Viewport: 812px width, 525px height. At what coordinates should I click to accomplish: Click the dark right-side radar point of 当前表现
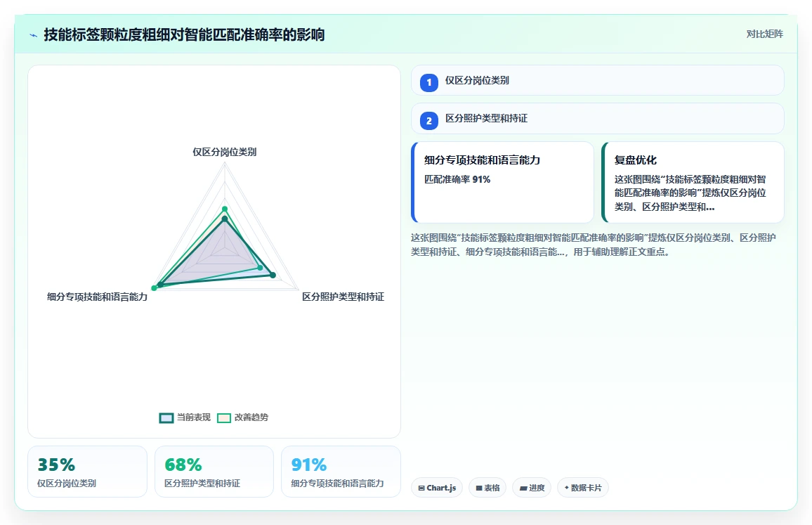[x=273, y=276]
